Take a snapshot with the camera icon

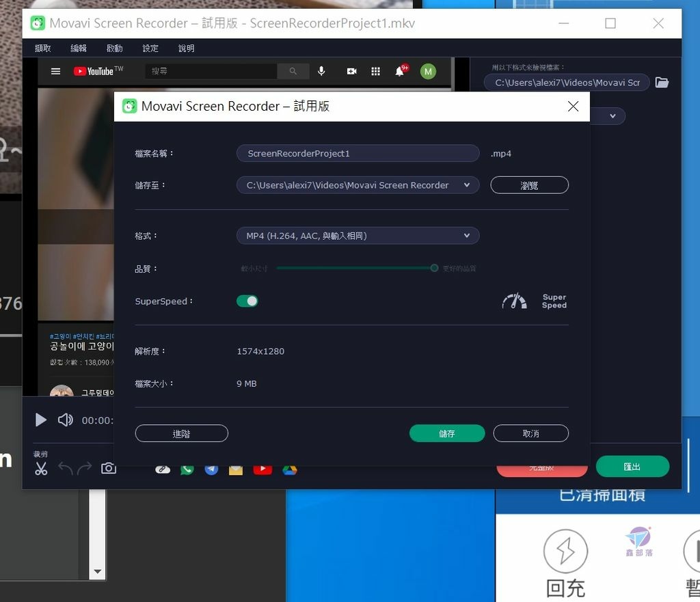109,468
